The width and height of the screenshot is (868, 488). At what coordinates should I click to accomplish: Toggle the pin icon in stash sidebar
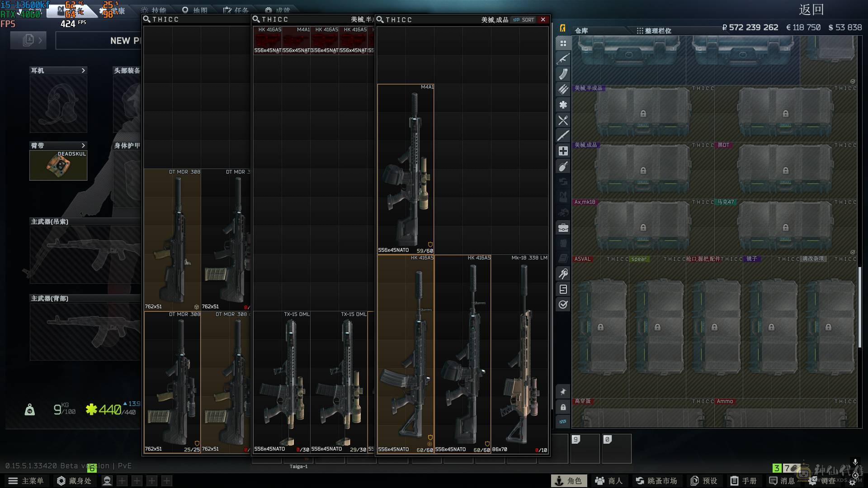pos(563,392)
